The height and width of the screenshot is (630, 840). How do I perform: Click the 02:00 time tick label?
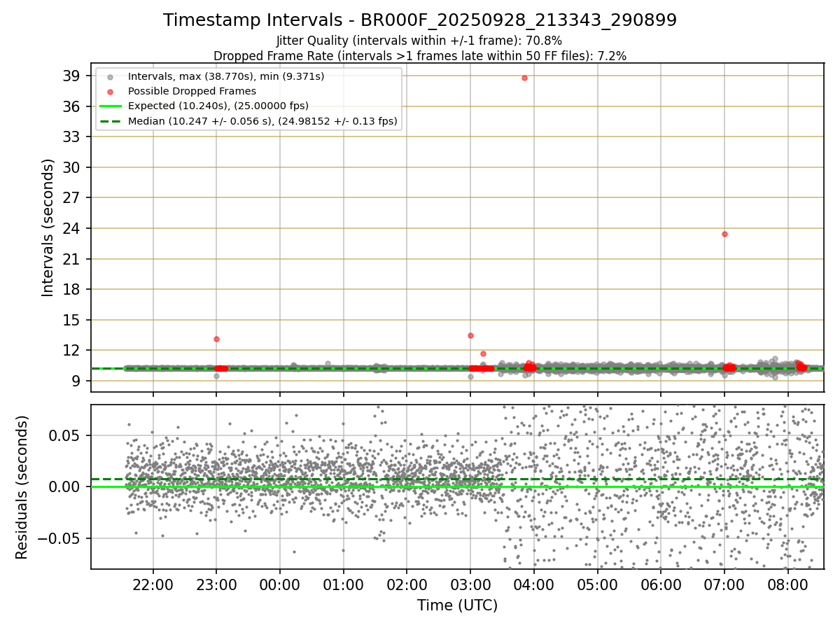pyautogui.click(x=407, y=585)
